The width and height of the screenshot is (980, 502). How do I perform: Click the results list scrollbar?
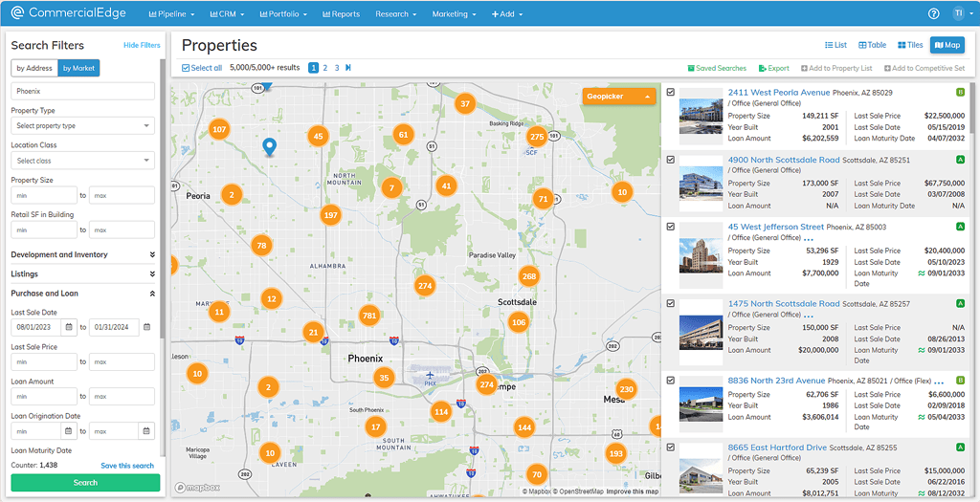coord(972,107)
